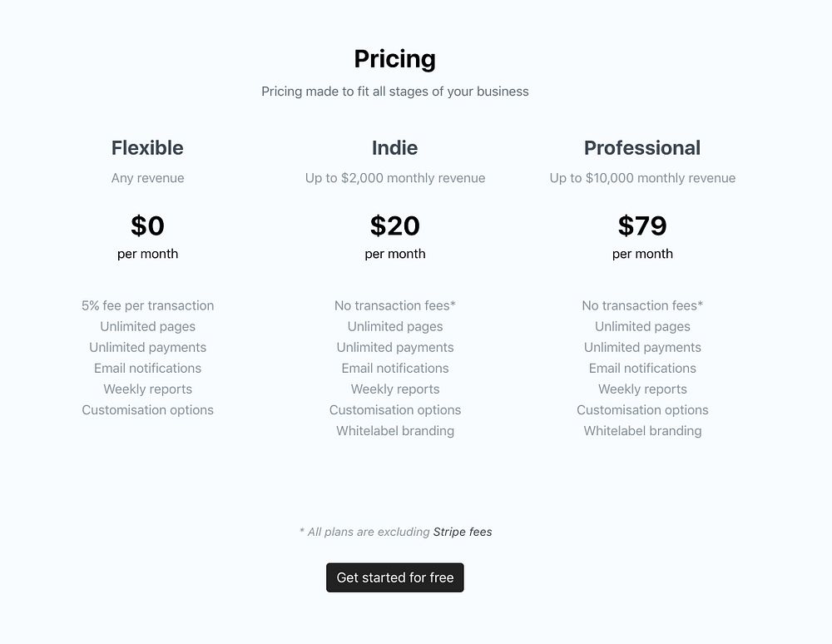Click the Get started for free button

394,577
